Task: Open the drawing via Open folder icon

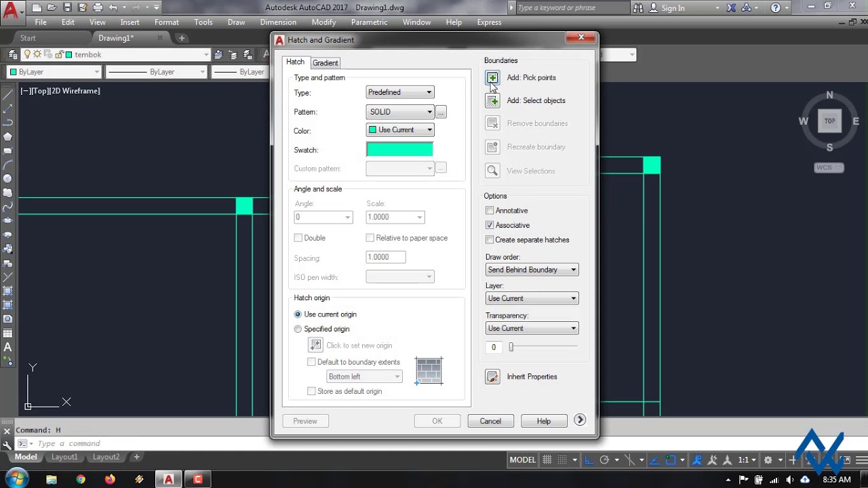Action: pyautogui.click(x=52, y=8)
